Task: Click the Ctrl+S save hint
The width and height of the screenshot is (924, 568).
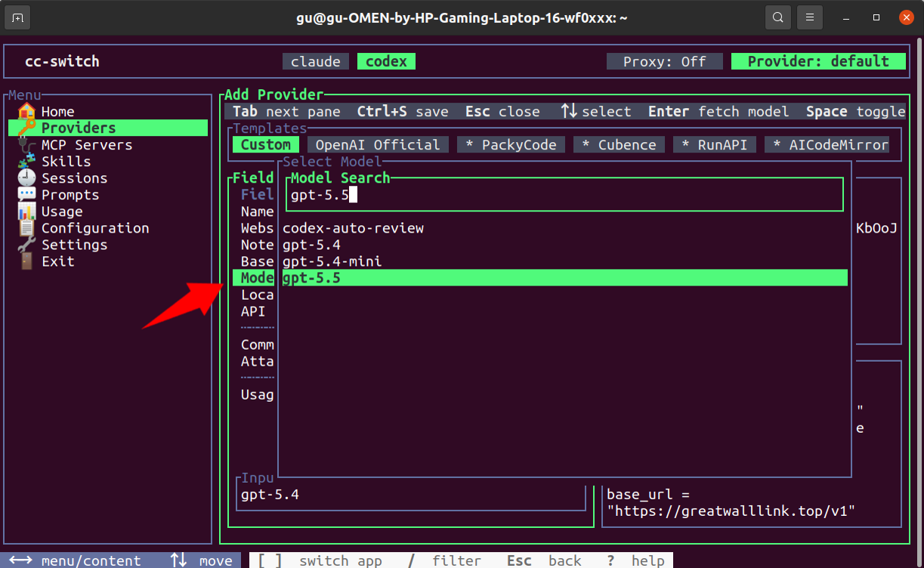Action: point(403,112)
